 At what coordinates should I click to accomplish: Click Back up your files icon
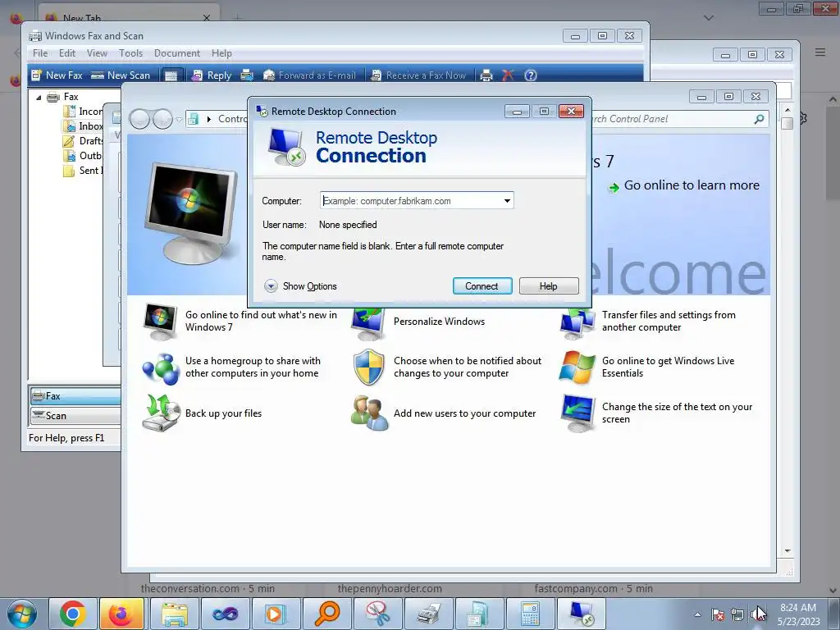click(160, 413)
